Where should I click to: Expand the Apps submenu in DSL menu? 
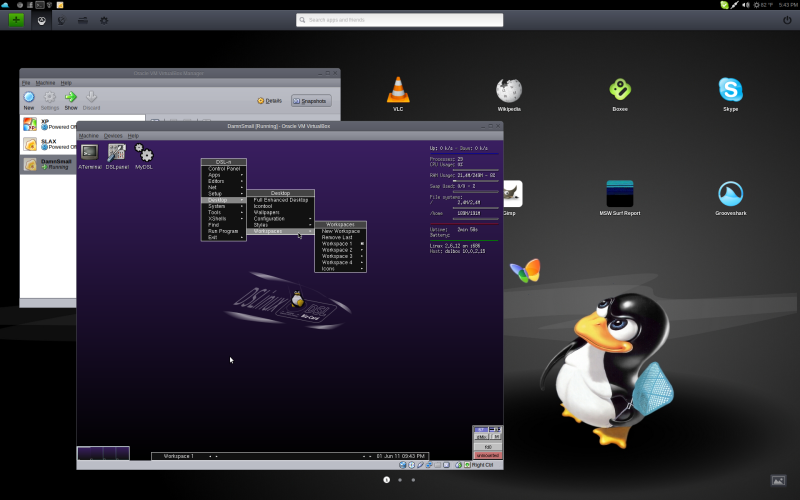click(x=223, y=175)
